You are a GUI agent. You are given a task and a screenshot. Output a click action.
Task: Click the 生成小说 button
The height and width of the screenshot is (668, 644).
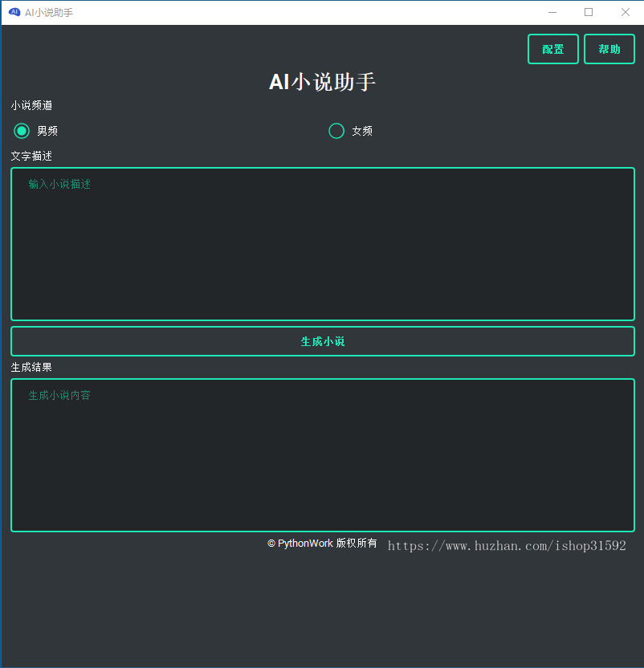(x=323, y=341)
